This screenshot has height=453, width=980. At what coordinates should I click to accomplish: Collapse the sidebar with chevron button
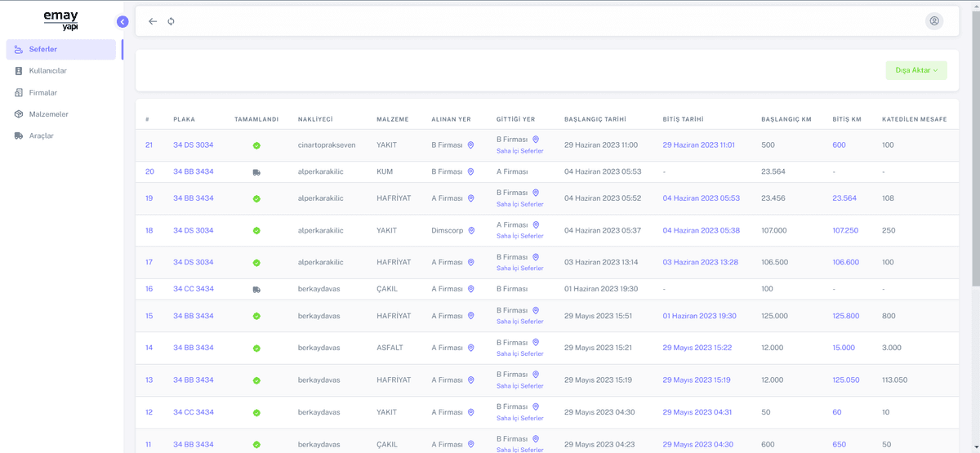[x=122, y=22]
